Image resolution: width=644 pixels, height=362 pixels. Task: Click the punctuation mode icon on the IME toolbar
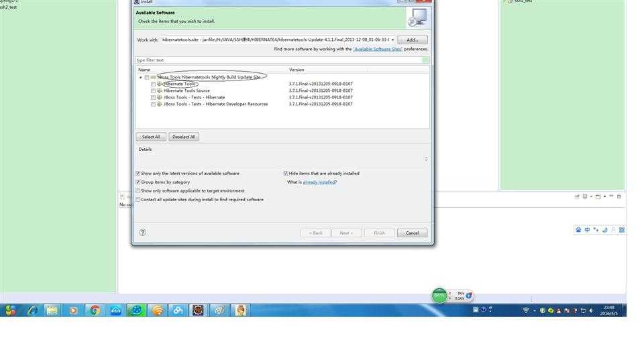coord(596,230)
